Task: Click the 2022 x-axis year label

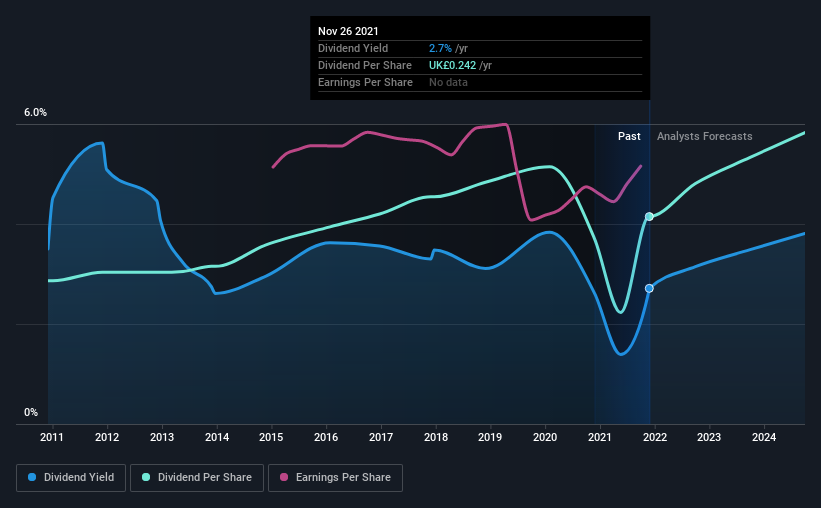Action: pyautogui.click(x=655, y=437)
